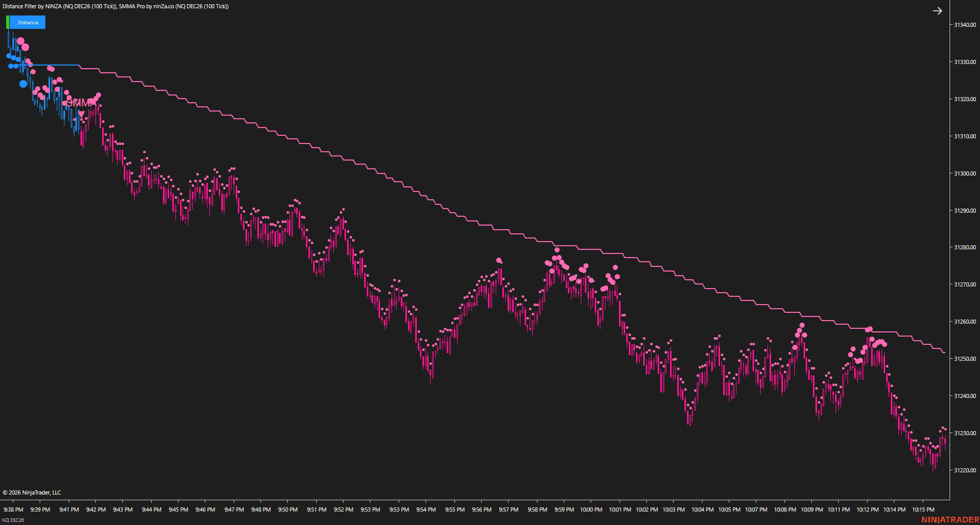Click the 31240.00 price axis label
The image size is (980, 525).
pos(965,396)
